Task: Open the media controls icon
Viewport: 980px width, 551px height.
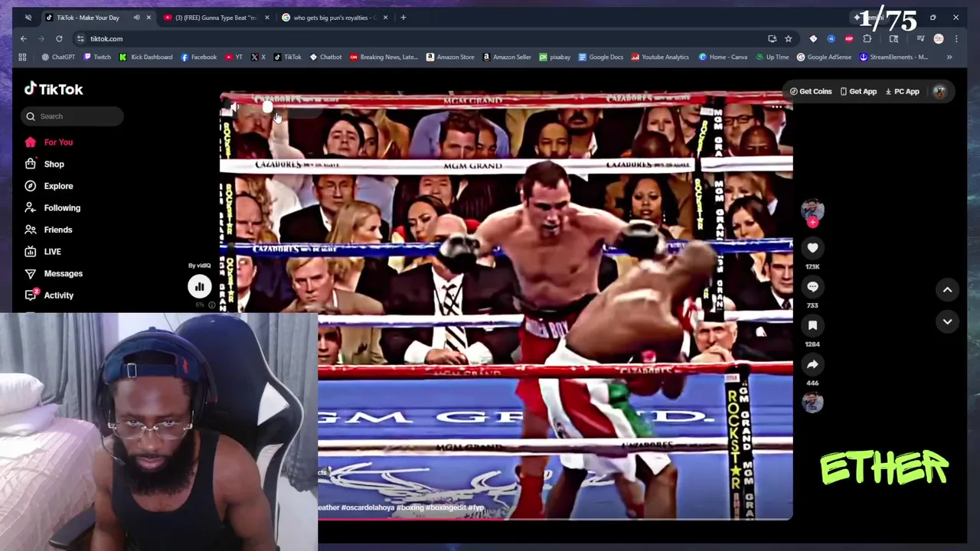Action: pos(920,38)
